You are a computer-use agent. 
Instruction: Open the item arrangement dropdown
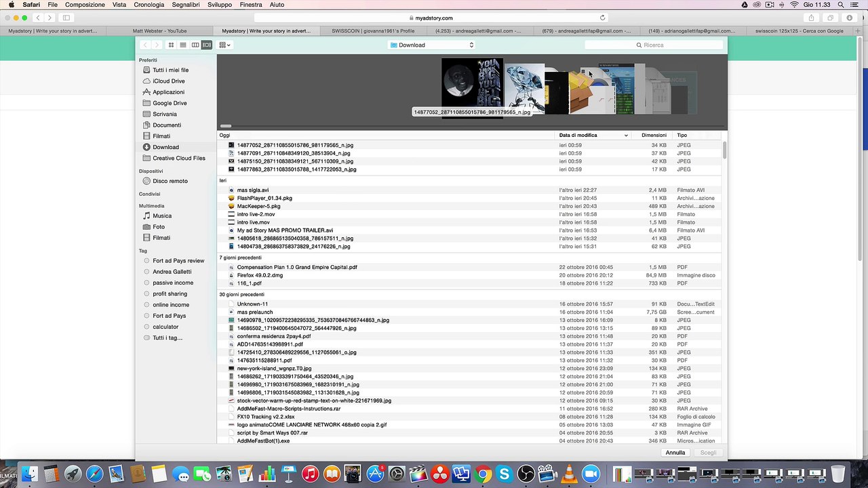click(x=224, y=45)
